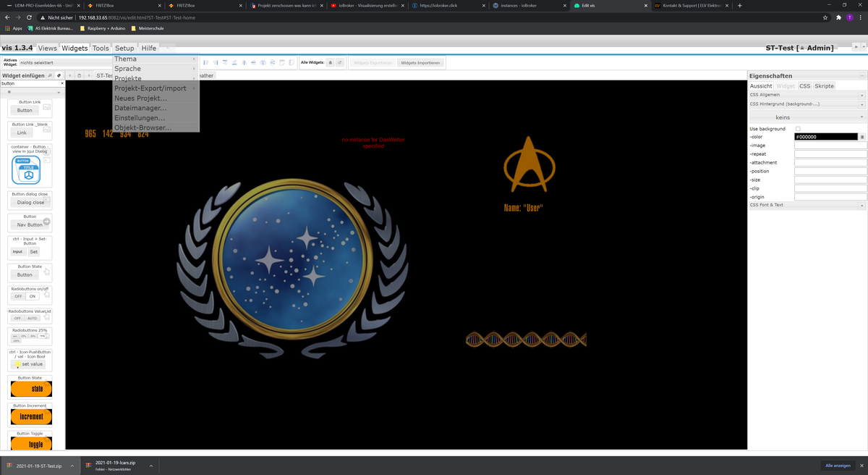Open Einstellungen... in the Setup menu
Image resolution: width=868 pixels, height=475 pixels.
tap(156, 118)
